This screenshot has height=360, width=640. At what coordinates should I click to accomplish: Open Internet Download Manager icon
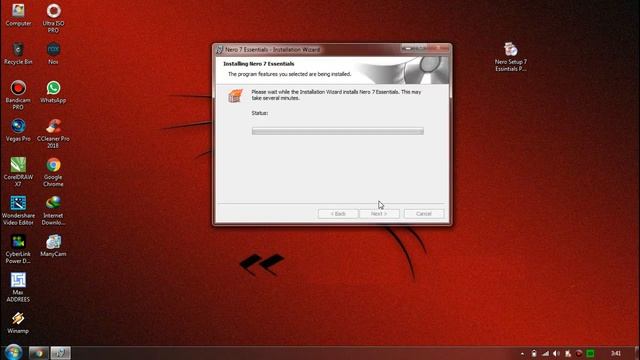(x=53, y=210)
